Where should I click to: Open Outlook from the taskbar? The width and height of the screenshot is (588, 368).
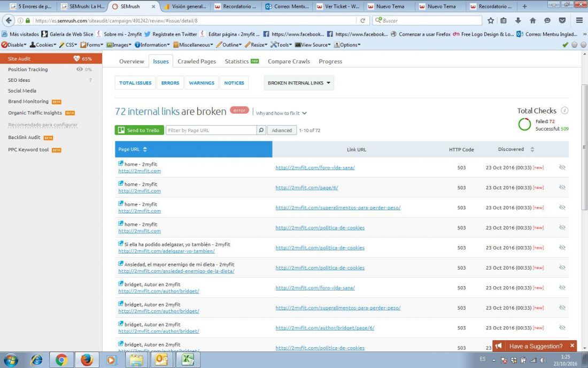click(x=161, y=360)
